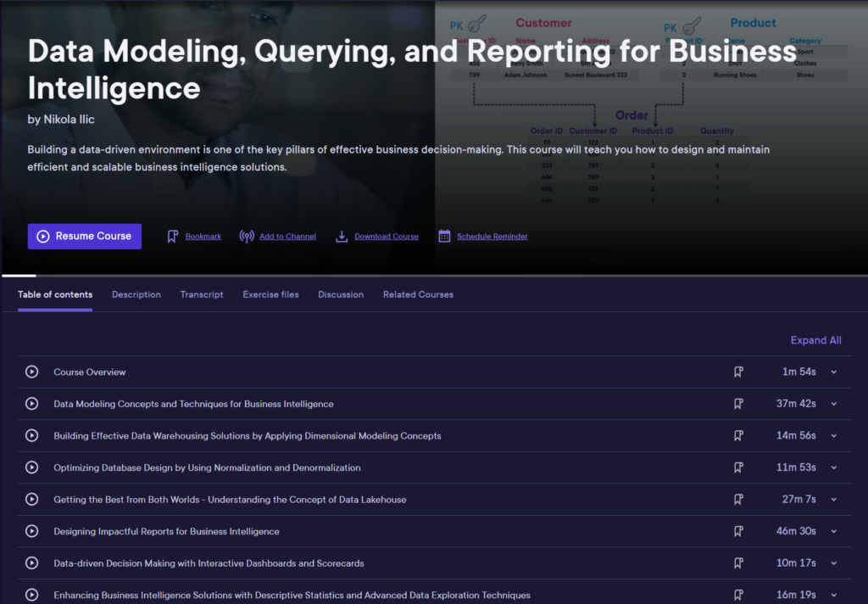The image size is (868, 604).
Task: View the Related Courses tab
Action: 418,295
